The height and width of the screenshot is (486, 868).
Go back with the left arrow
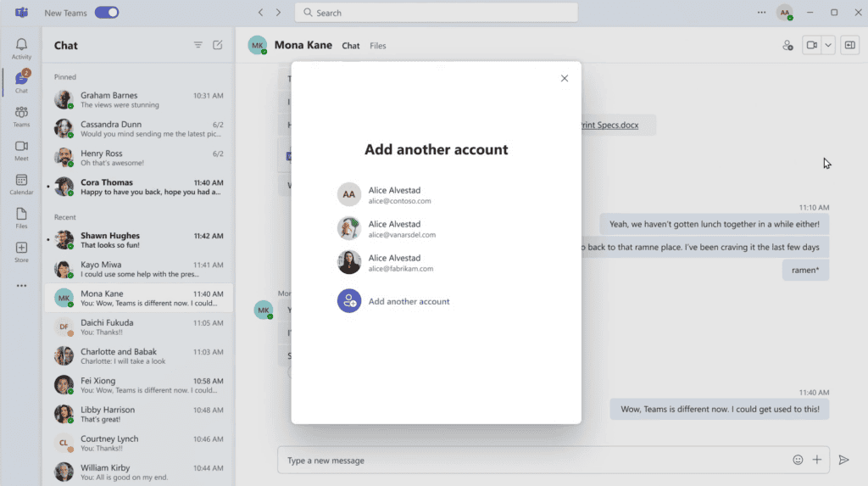click(x=261, y=12)
